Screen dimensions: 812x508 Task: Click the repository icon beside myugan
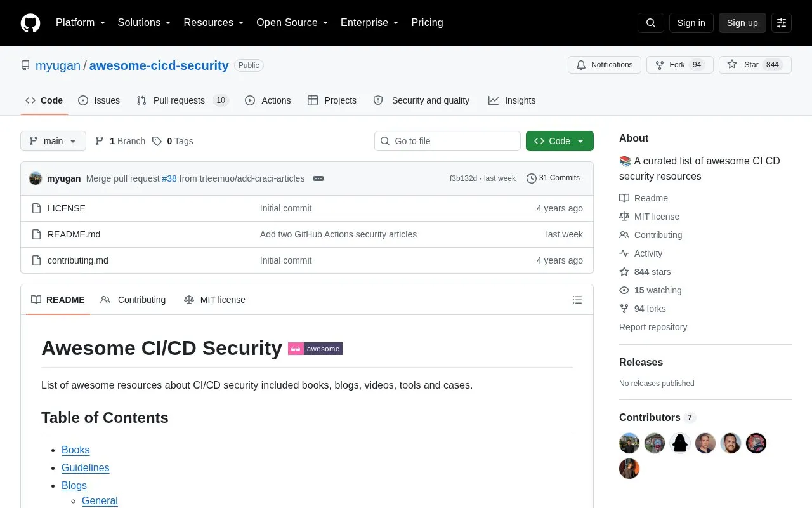25,65
